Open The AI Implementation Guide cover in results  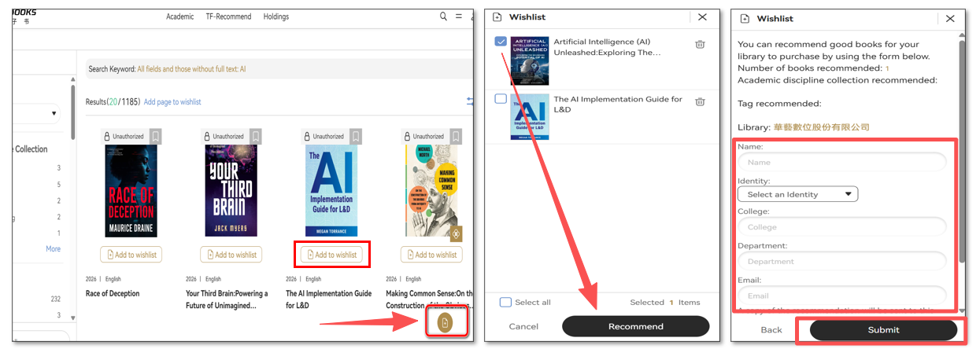pos(331,191)
